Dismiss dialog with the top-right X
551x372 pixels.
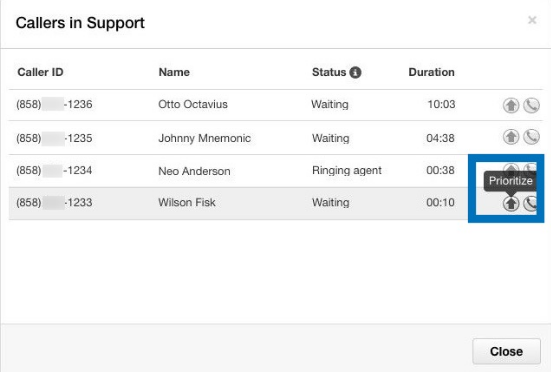tap(532, 20)
